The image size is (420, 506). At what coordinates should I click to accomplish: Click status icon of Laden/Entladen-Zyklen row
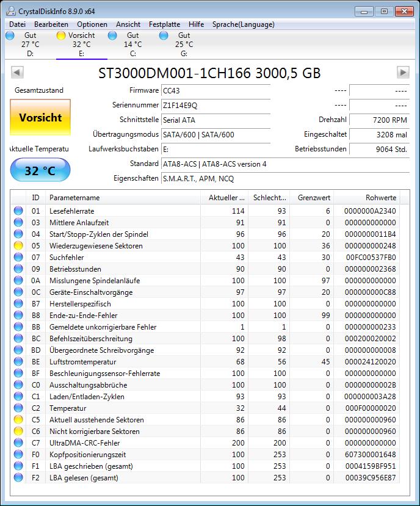[18, 396]
